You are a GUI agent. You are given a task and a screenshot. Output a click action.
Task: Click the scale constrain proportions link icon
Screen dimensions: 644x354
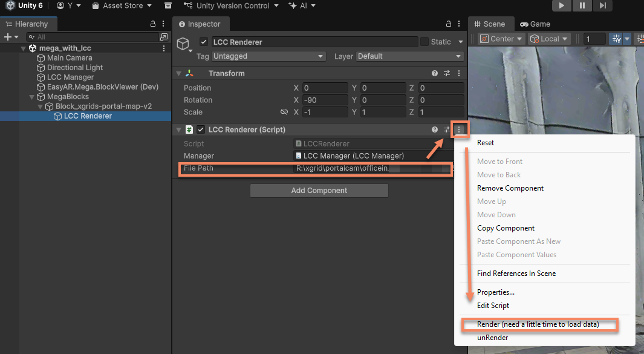click(x=284, y=112)
